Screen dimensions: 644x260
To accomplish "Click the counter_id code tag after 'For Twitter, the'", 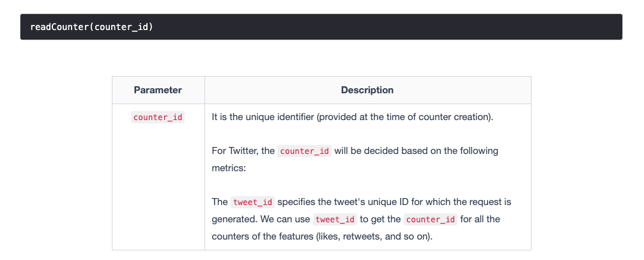I will coord(304,151).
